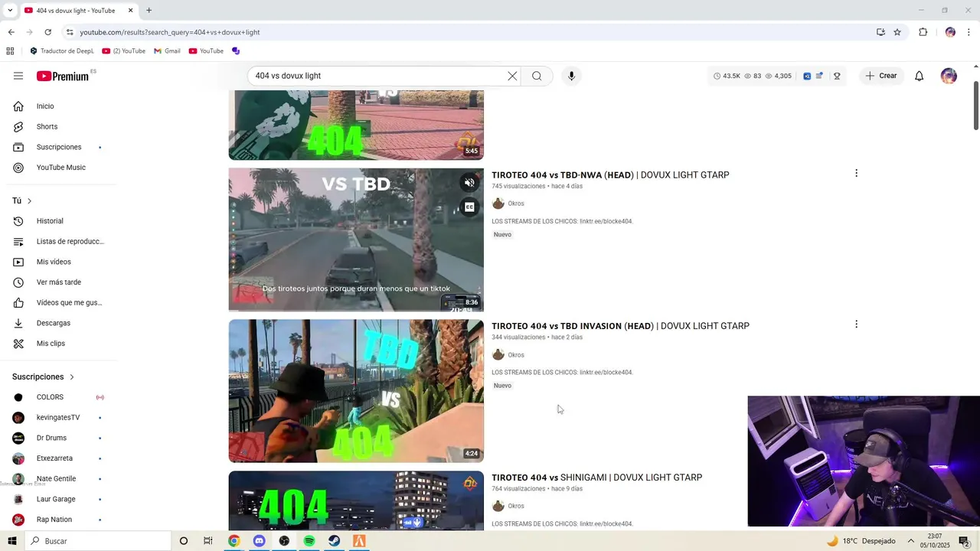
Task: Open Chrome three-dot menu
Action: 969,32
